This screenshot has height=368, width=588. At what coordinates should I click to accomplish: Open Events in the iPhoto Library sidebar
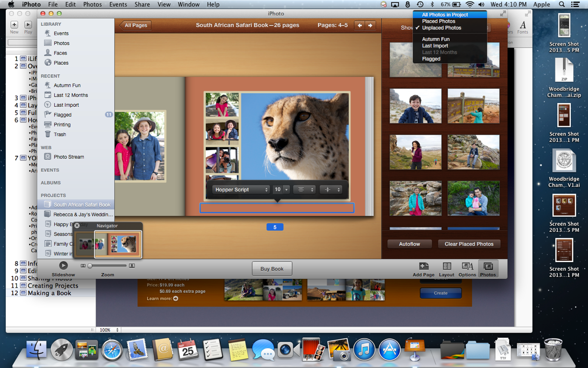pyautogui.click(x=61, y=34)
